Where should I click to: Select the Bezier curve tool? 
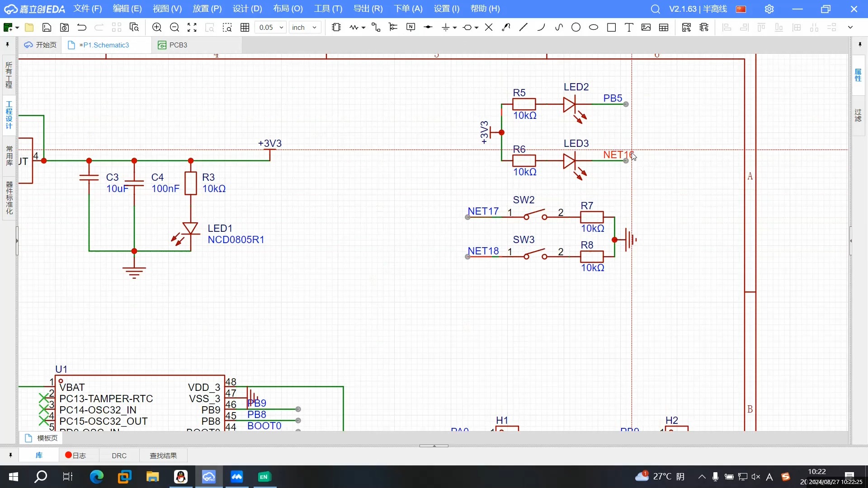[559, 28]
